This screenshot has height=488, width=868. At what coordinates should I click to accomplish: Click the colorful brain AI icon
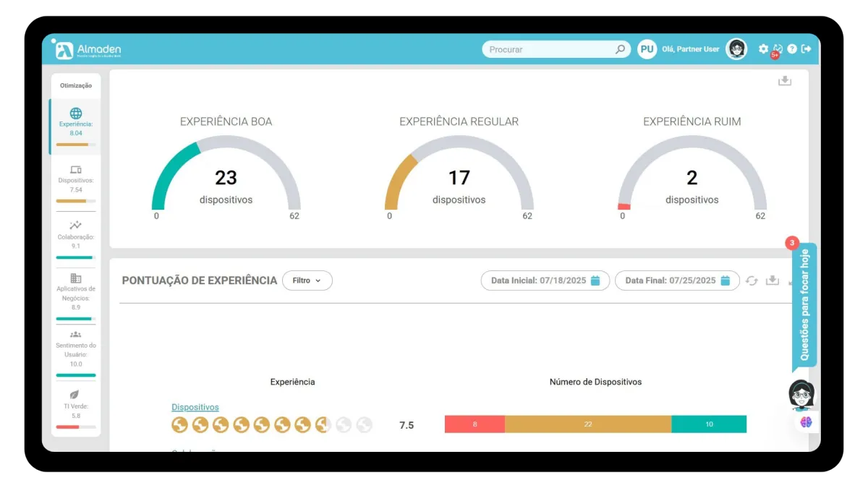point(806,422)
